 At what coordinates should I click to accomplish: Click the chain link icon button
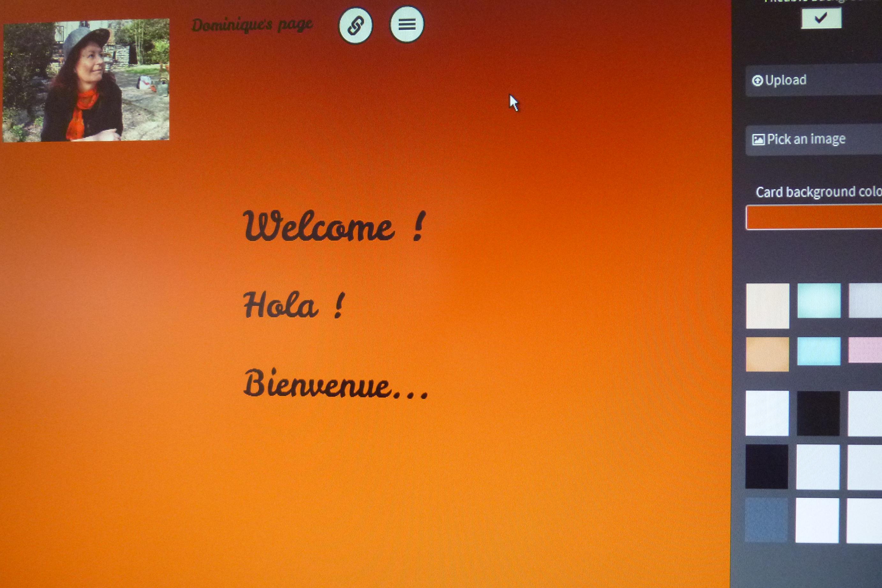pyautogui.click(x=355, y=26)
